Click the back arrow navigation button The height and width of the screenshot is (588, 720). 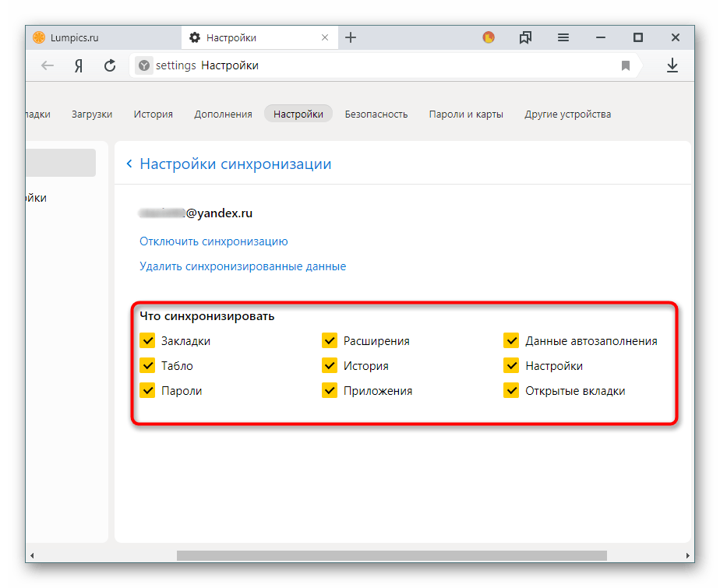(48, 66)
